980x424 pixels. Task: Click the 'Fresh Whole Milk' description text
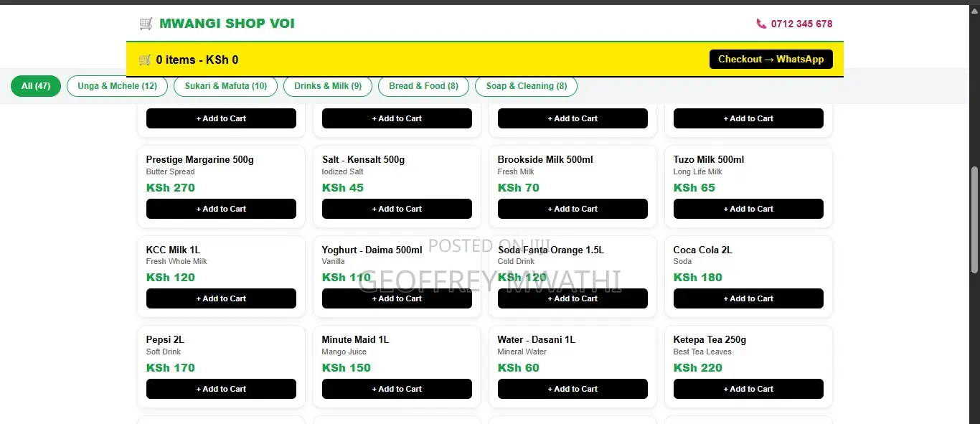[x=176, y=262]
